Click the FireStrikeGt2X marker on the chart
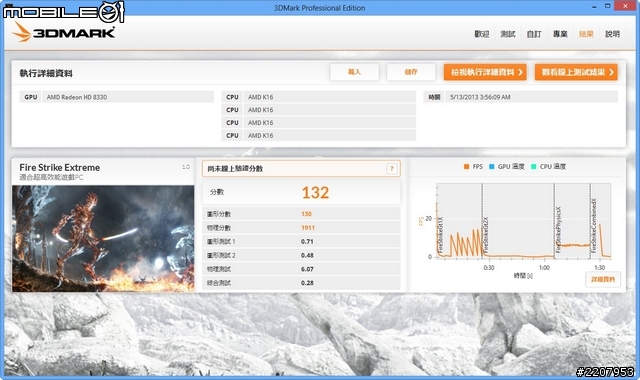 click(486, 235)
